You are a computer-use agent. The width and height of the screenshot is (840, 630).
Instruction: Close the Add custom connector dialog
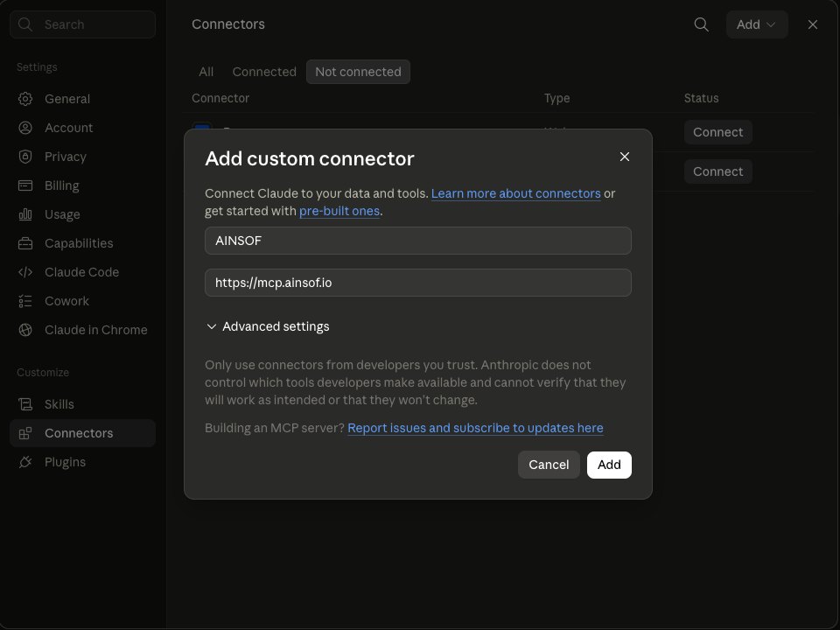click(625, 157)
